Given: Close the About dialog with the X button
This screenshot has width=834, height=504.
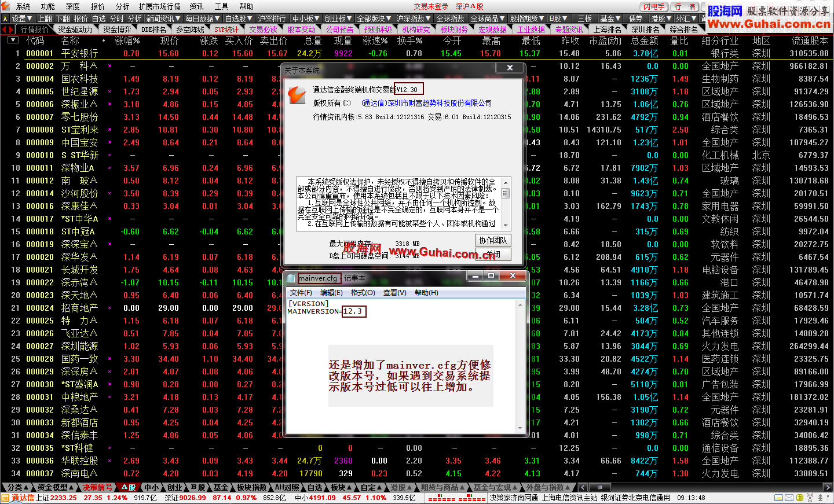Looking at the screenshot, I should (510, 68).
